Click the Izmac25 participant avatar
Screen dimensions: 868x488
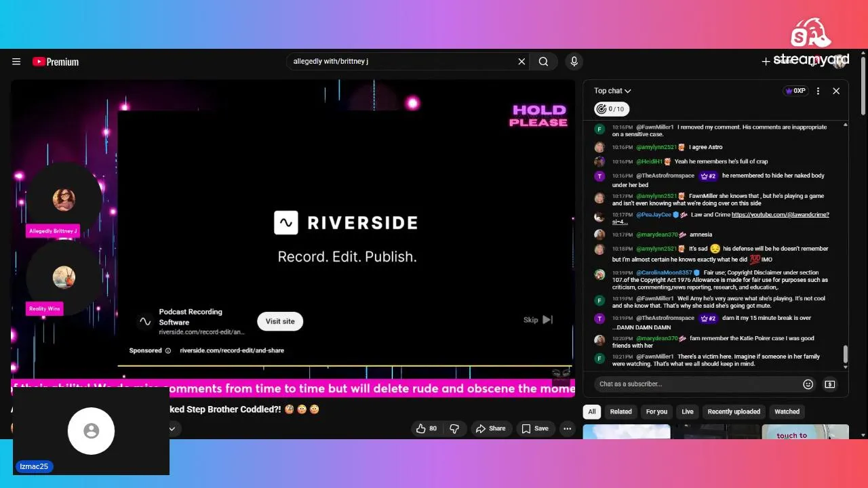91,431
